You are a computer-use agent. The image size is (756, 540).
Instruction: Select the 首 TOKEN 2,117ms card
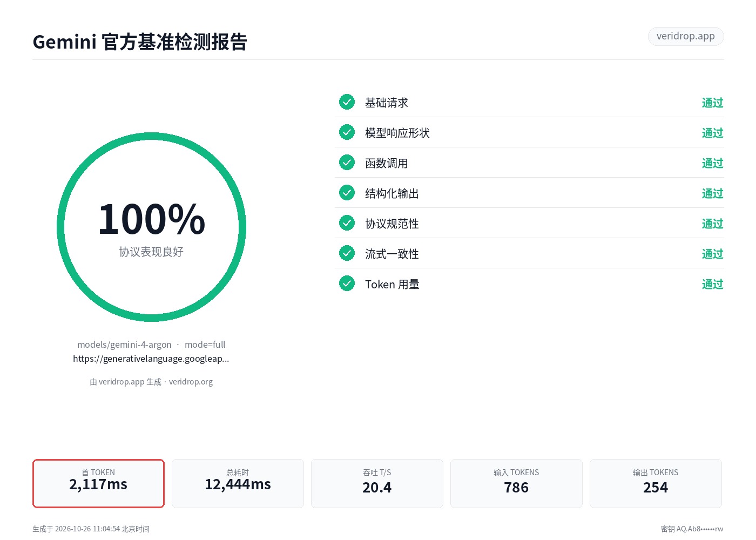98,483
